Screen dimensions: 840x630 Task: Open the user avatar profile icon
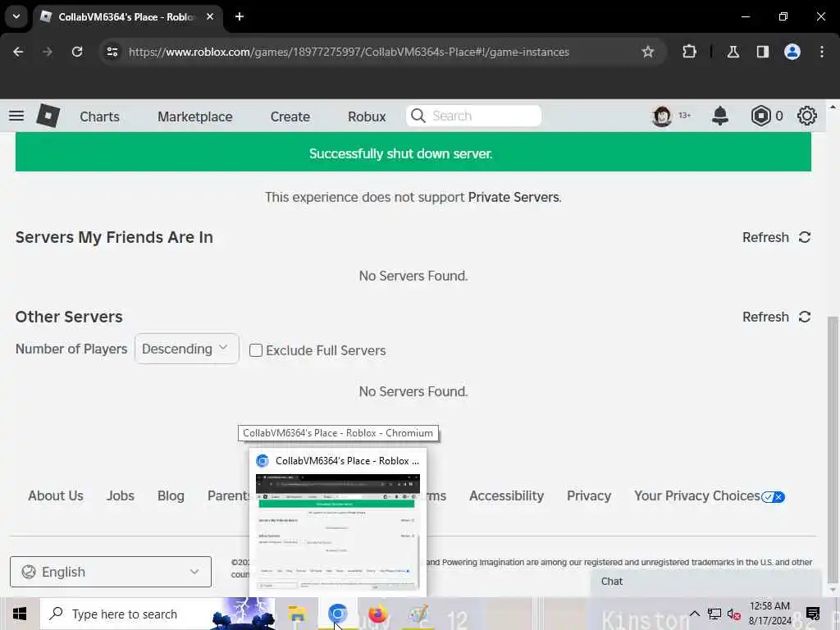(662, 116)
